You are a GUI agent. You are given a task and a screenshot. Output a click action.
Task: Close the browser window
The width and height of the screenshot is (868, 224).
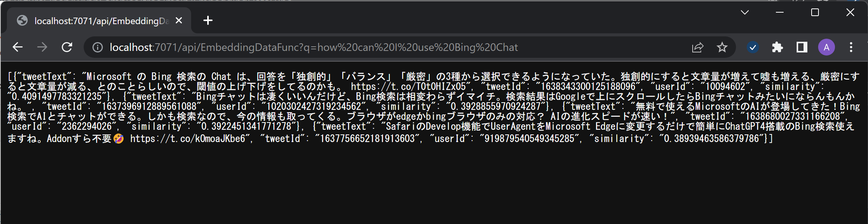point(850,12)
